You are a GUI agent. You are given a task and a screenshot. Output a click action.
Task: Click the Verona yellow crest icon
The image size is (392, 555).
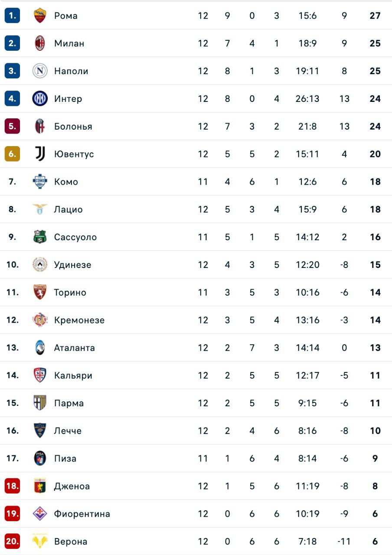[x=40, y=542]
